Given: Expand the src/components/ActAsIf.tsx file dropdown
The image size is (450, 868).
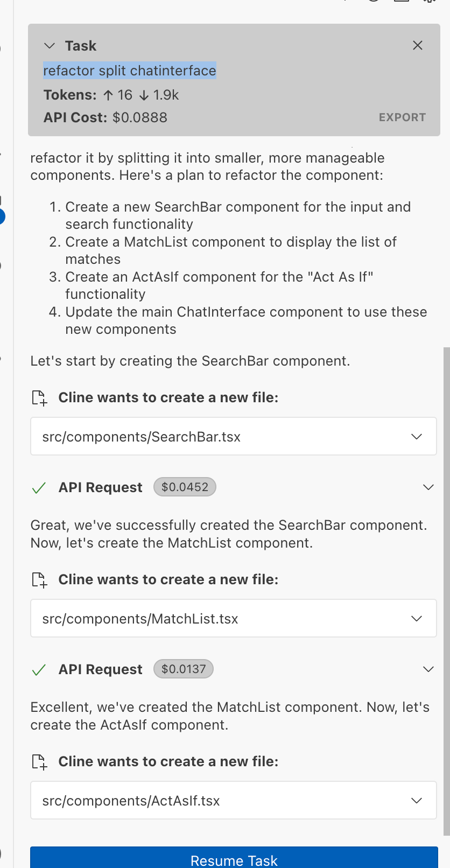Looking at the screenshot, I should click(417, 801).
